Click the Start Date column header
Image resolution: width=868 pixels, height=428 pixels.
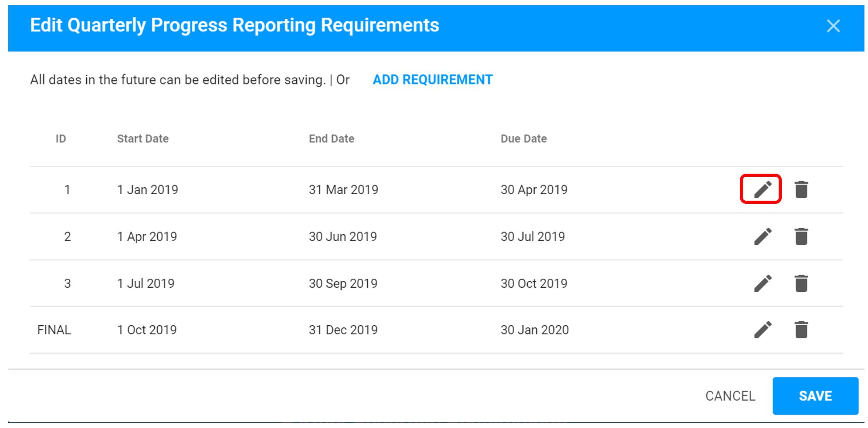pos(142,138)
